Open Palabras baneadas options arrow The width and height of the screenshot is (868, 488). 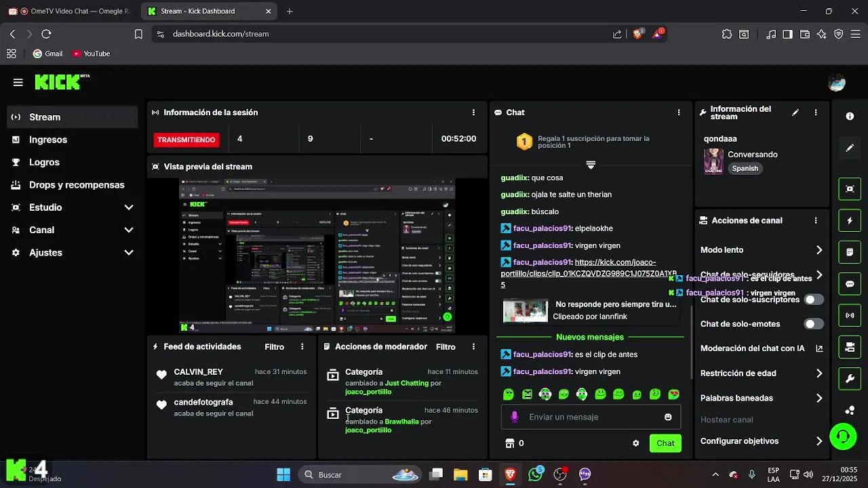(x=819, y=398)
